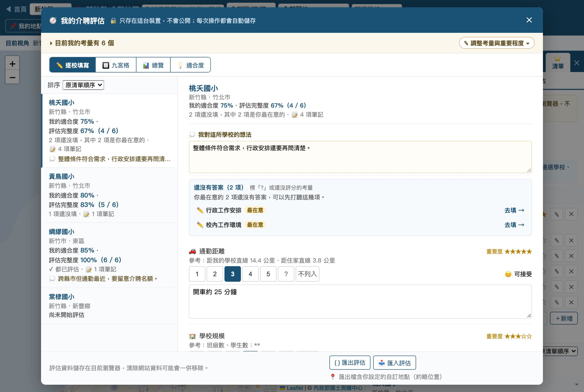Screen dimensions: 584x392
Task: Select 棠棣國小 in the school list
Action: pyautogui.click(x=110, y=306)
